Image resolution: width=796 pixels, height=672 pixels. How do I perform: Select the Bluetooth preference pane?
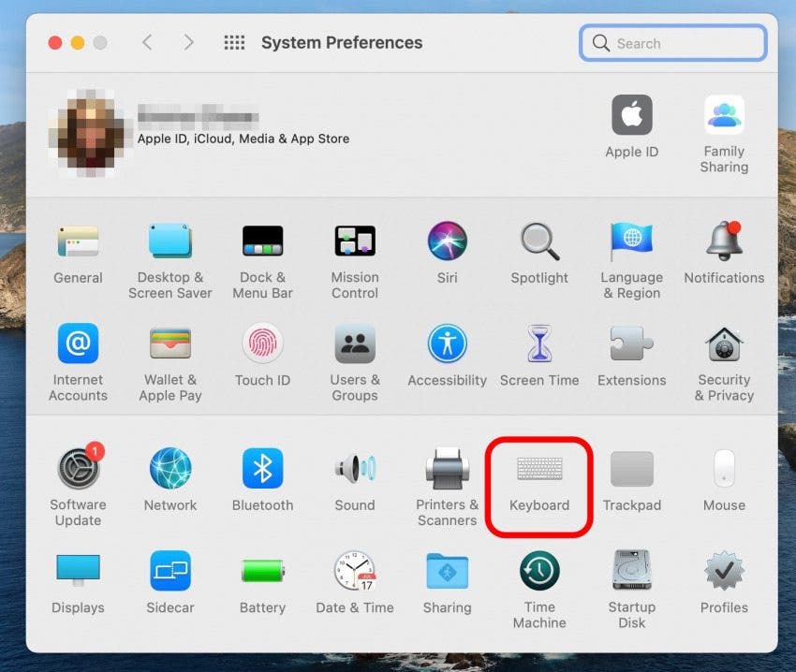tap(262, 468)
